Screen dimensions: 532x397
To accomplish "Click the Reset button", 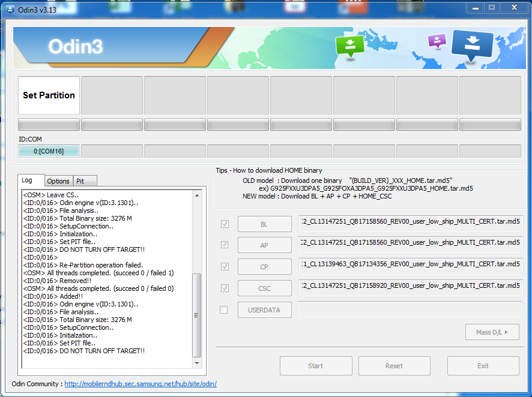I will [394, 366].
